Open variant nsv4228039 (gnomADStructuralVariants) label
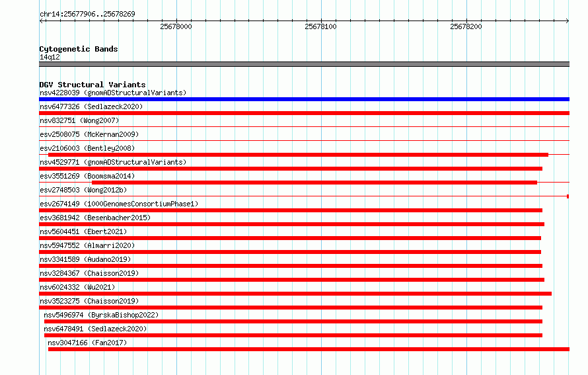This screenshot has width=588, height=375. point(113,93)
